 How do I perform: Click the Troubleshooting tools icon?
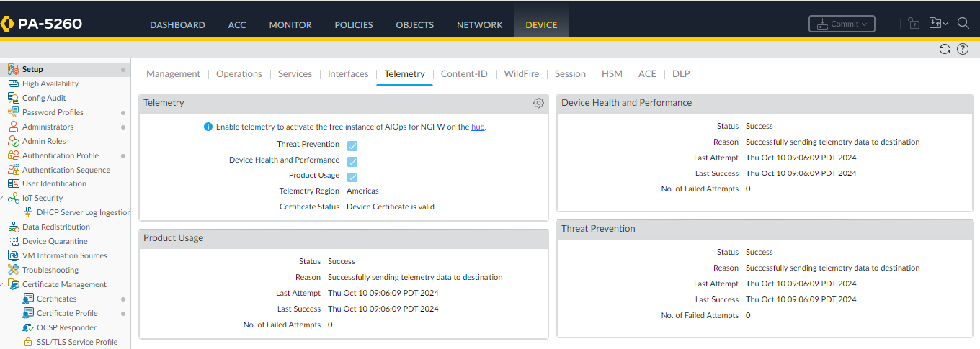[x=13, y=270]
